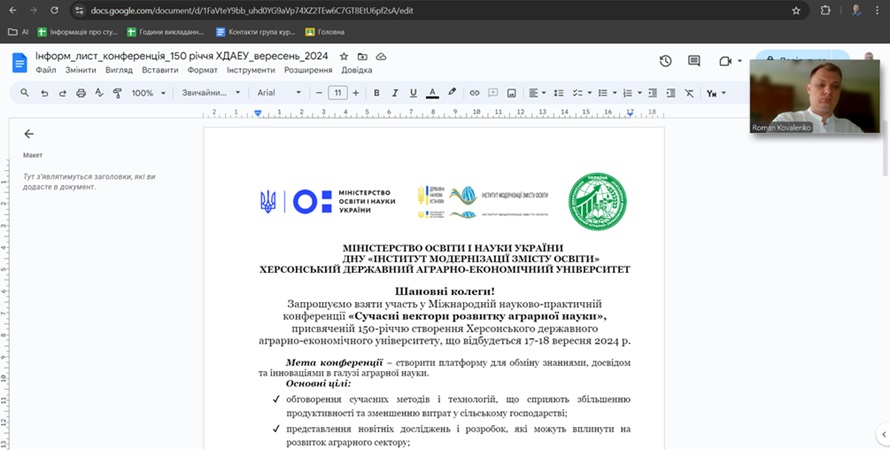Increase font size with plus
The image size is (890, 450).
356,93
